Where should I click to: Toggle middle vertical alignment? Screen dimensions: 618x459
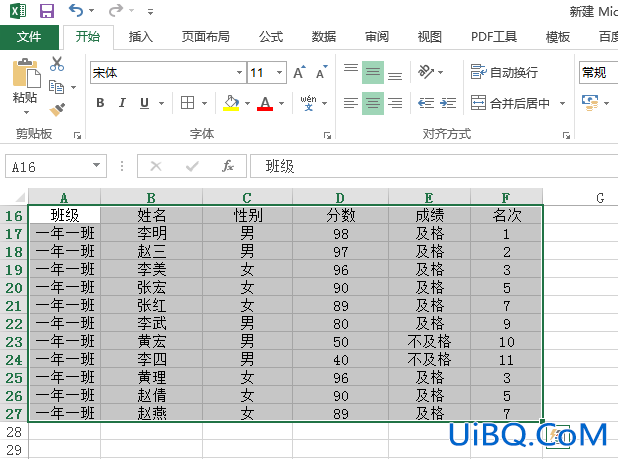(373, 72)
